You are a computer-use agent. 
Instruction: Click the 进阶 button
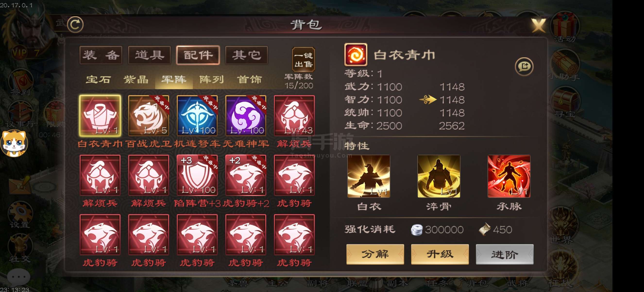click(505, 255)
